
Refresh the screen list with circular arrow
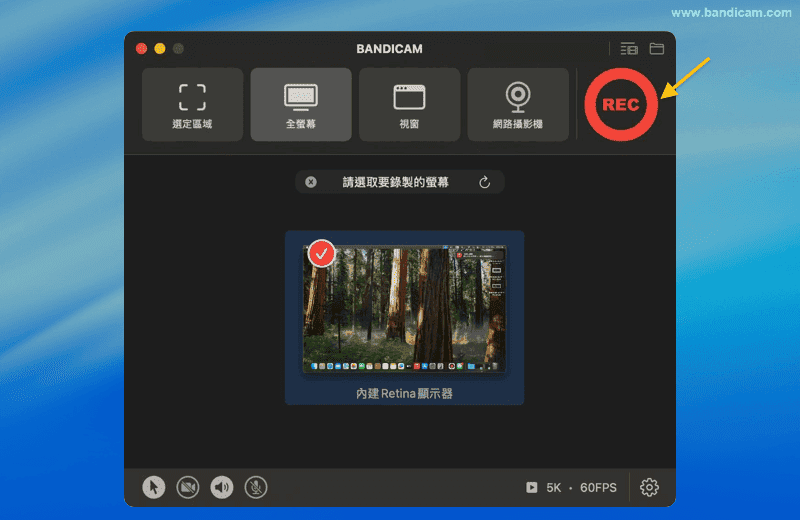[485, 182]
